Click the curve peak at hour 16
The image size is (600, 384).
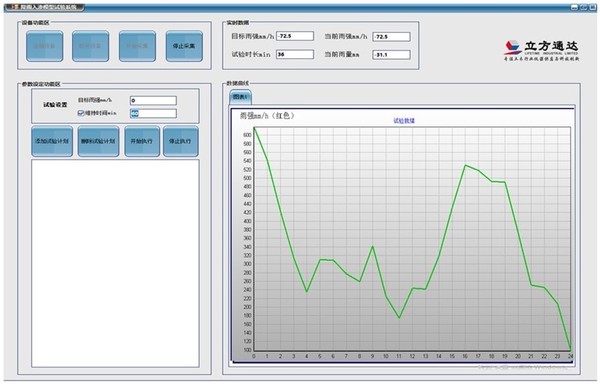click(465, 165)
